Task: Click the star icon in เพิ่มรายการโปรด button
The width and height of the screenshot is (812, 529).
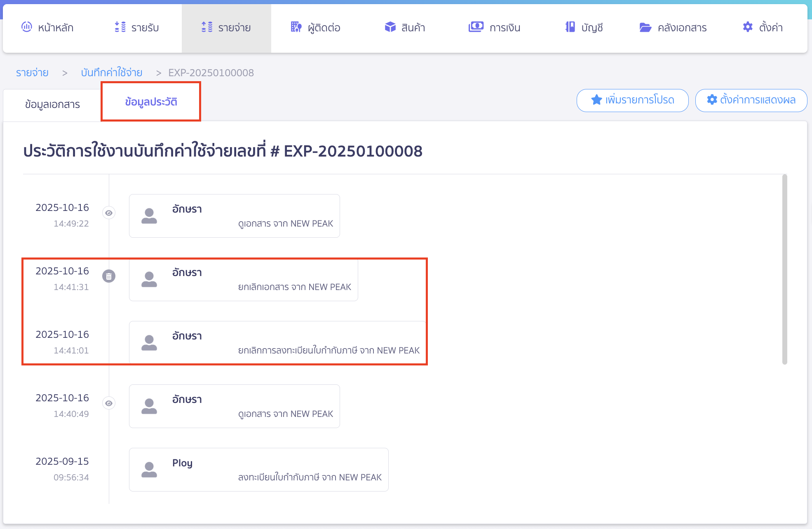Action: click(596, 99)
